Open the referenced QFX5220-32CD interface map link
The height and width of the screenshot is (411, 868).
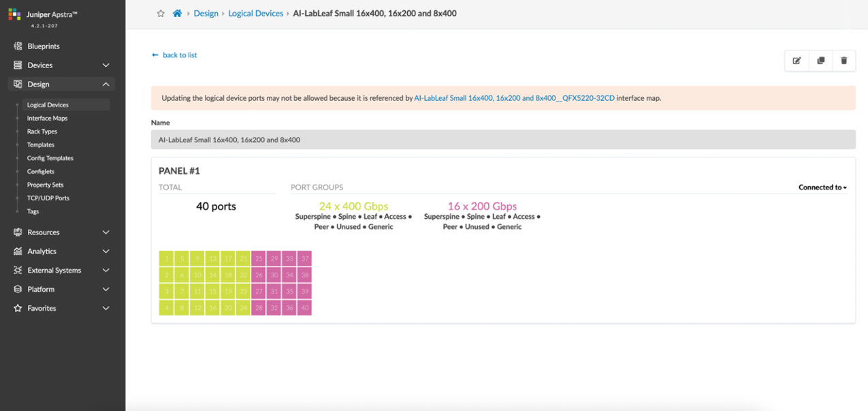pyautogui.click(x=514, y=98)
